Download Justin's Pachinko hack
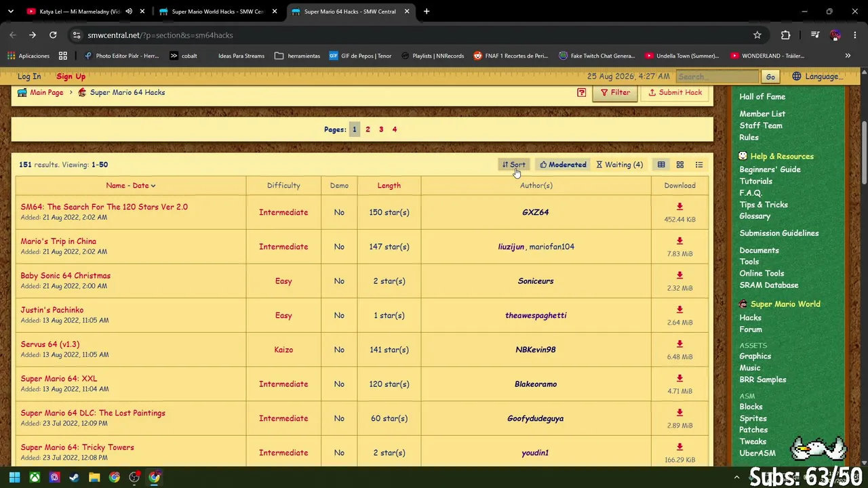Viewport: 868px width, 488px height. pyautogui.click(x=679, y=310)
